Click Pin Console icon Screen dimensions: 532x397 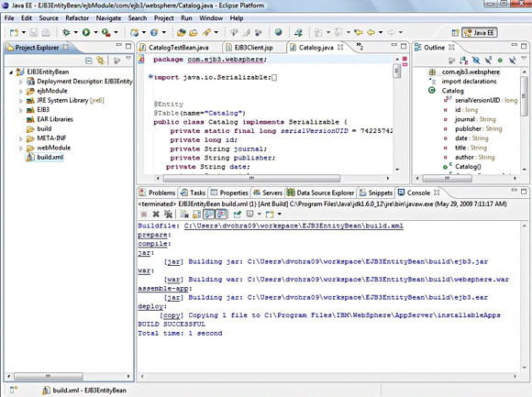point(238,214)
